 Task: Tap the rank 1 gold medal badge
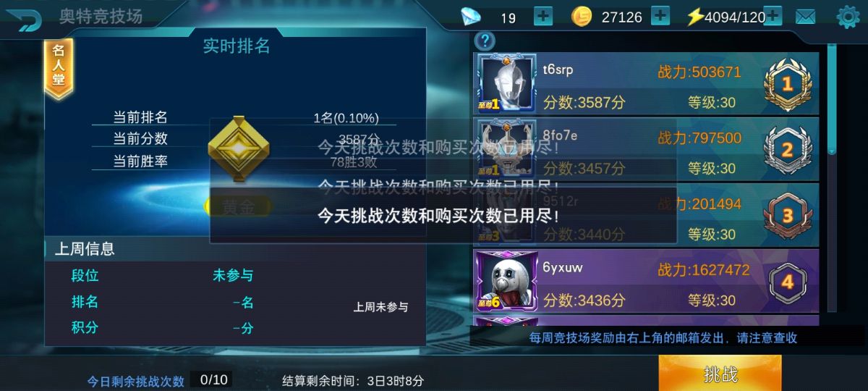pyautogui.click(x=788, y=84)
